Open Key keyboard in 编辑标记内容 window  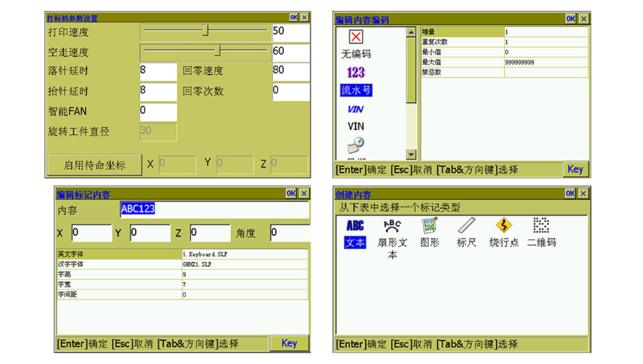click(x=289, y=343)
